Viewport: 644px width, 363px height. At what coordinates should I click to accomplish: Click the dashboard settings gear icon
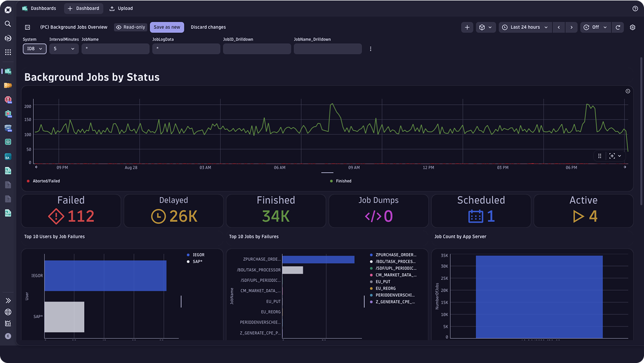coord(633,28)
